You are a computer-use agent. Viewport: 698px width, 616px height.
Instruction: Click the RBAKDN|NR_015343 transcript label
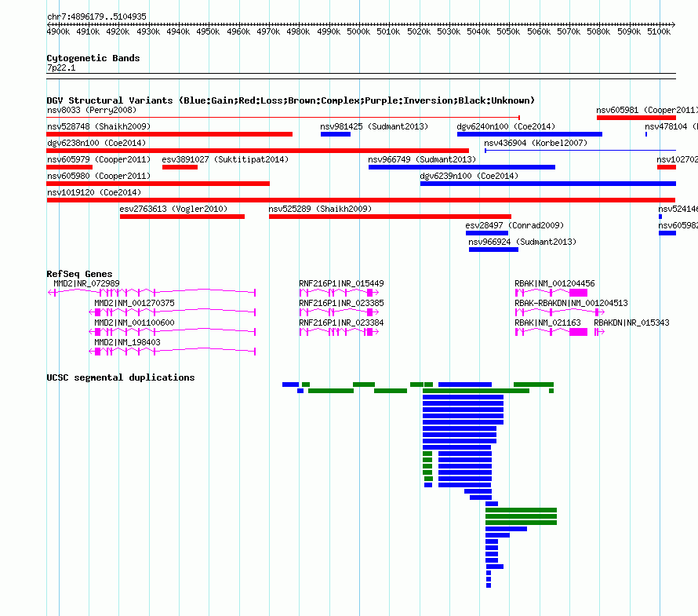(x=631, y=323)
